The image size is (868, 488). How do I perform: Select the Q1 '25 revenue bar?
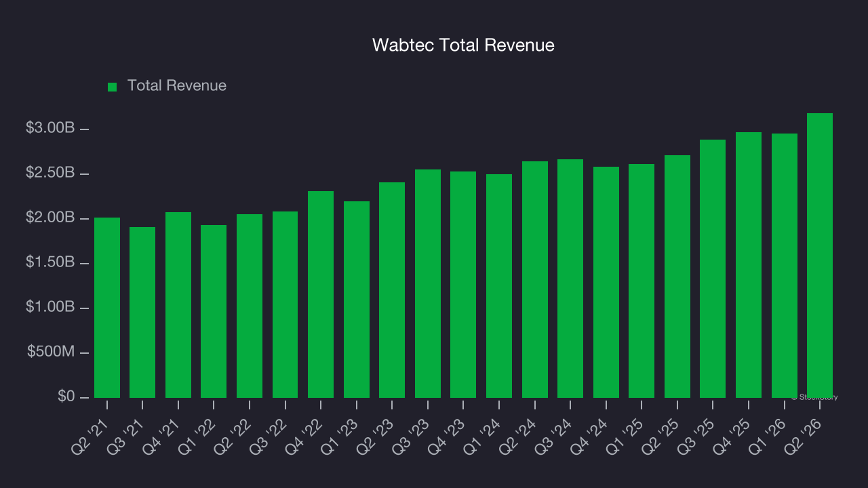pyautogui.click(x=642, y=281)
